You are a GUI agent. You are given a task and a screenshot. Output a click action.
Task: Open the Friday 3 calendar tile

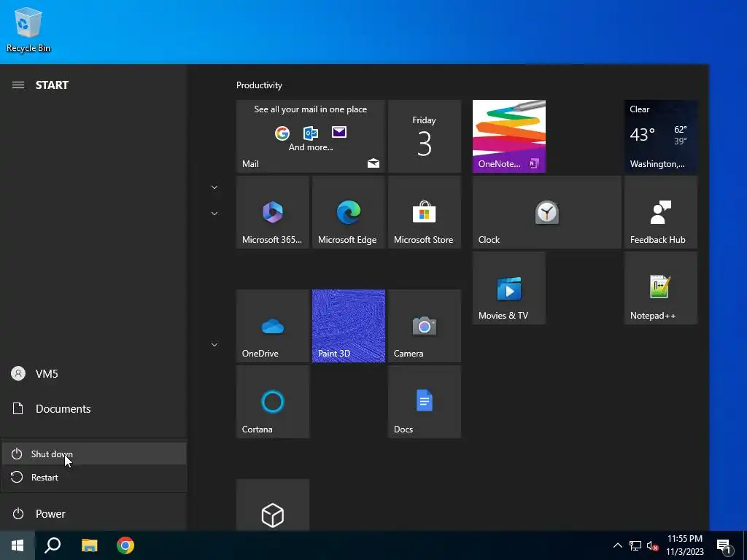(x=425, y=136)
